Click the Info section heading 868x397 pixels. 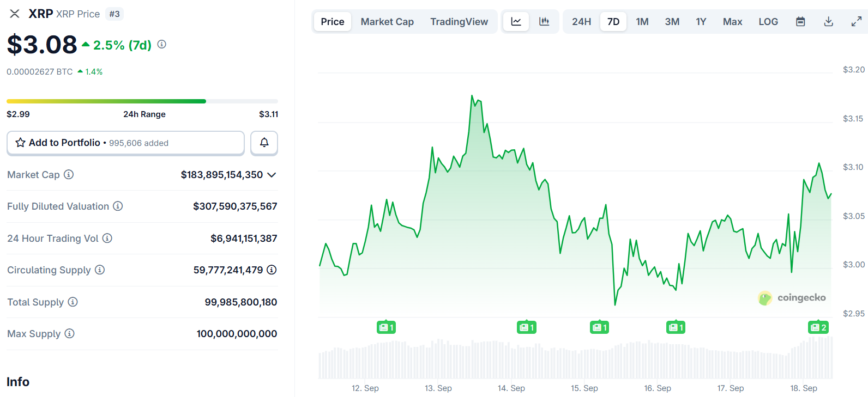tap(18, 382)
